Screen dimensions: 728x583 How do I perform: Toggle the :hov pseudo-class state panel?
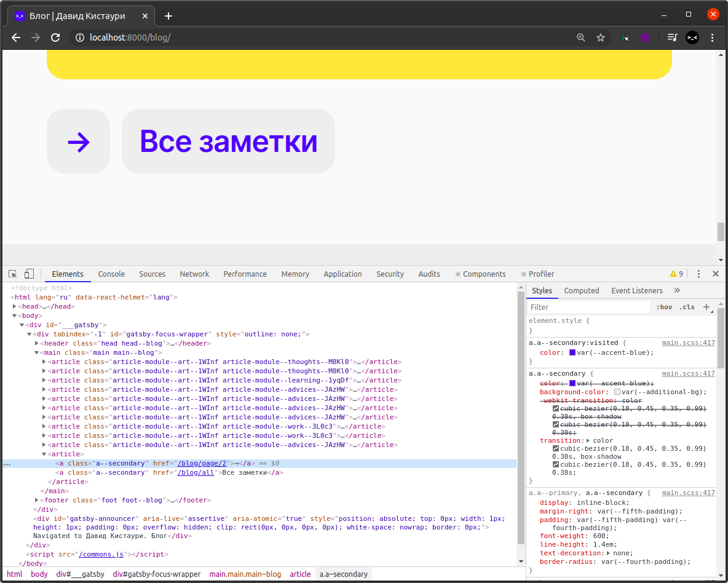coord(665,306)
